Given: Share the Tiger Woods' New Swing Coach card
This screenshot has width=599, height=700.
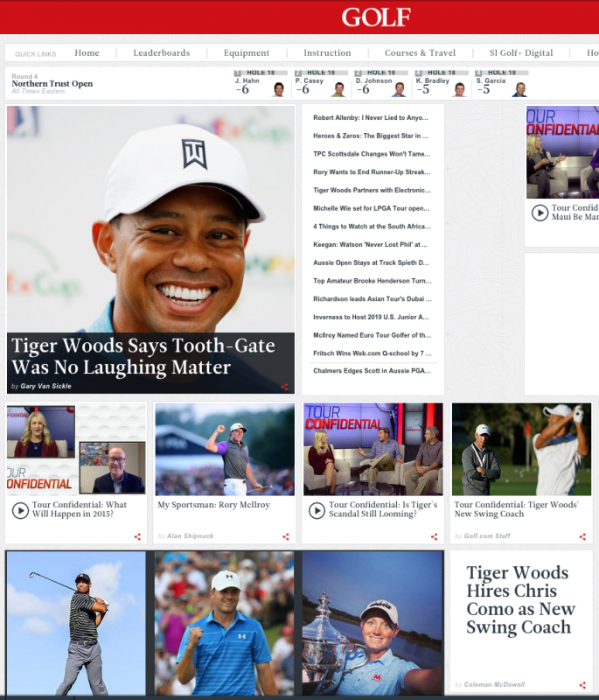Looking at the screenshot, I should pos(582,536).
